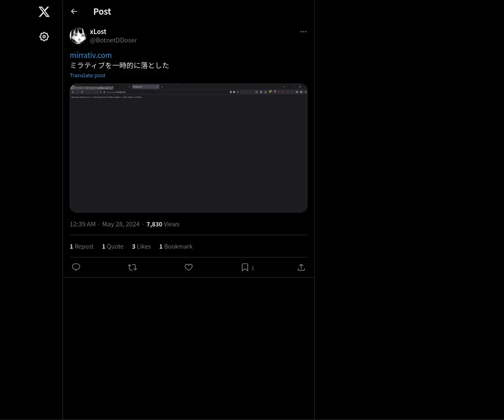This screenshot has height=420, width=504.
Task: Click Translate post
Action: (x=87, y=75)
